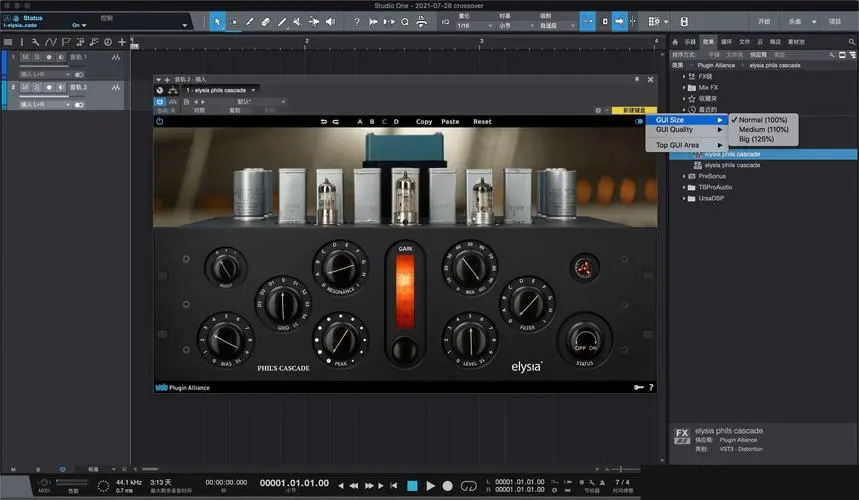
Task: Expand the Mix FX folder
Action: [684, 88]
